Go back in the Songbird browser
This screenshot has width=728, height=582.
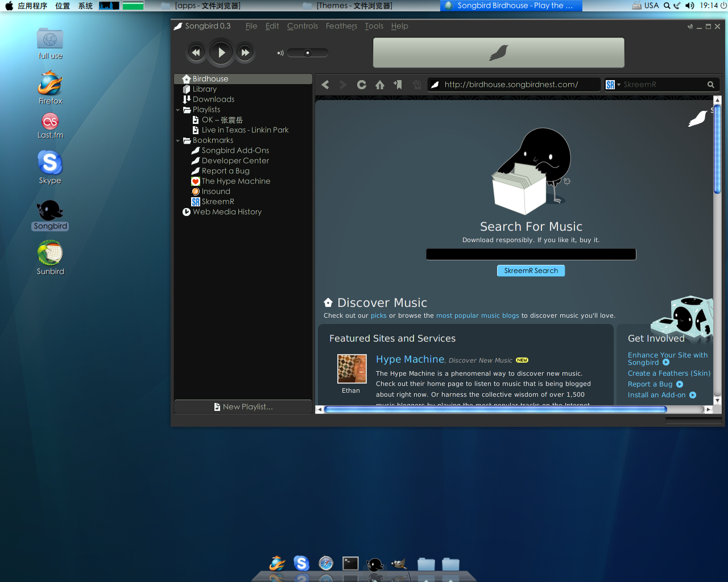click(325, 85)
